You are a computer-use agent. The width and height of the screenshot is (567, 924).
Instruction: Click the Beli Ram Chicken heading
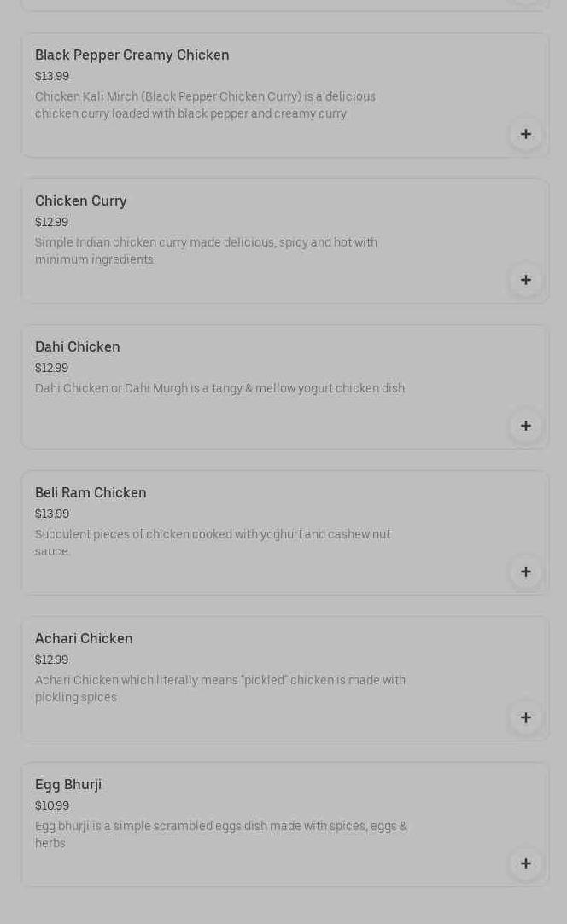coord(91,493)
